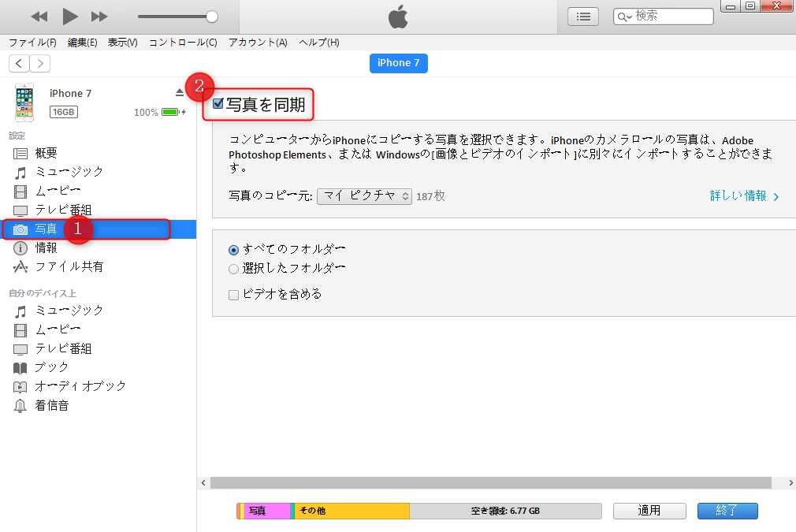This screenshot has width=796, height=532.
Task: Toggle the 写真を同期 checkbox
Action: click(x=218, y=103)
